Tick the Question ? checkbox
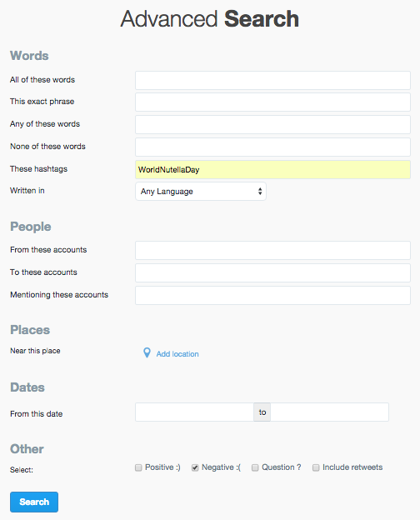 pos(255,467)
